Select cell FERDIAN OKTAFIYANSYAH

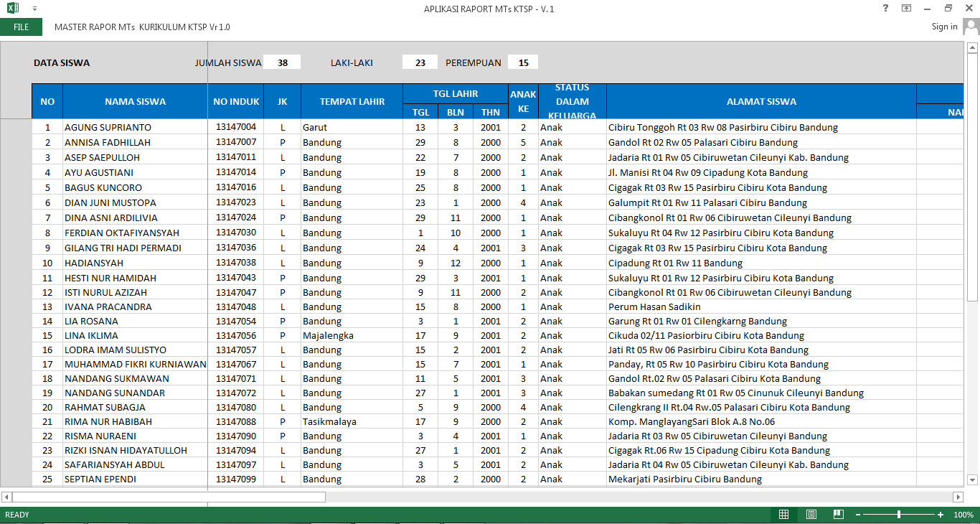pyautogui.click(x=136, y=233)
